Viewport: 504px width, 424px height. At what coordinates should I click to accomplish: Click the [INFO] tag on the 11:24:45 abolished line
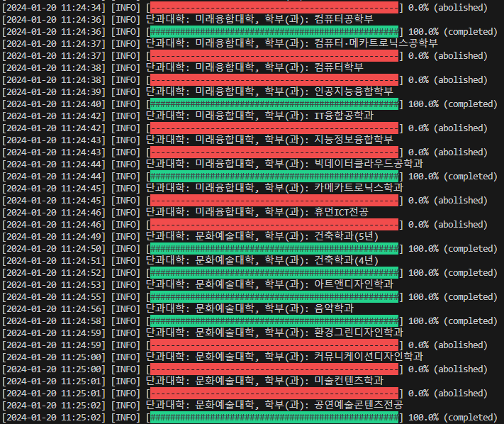[125, 201]
